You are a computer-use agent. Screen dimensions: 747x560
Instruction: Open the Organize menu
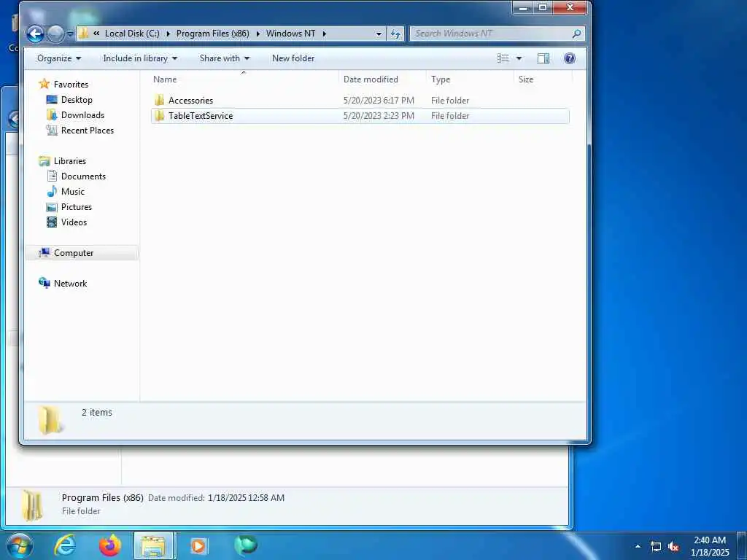(59, 58)
